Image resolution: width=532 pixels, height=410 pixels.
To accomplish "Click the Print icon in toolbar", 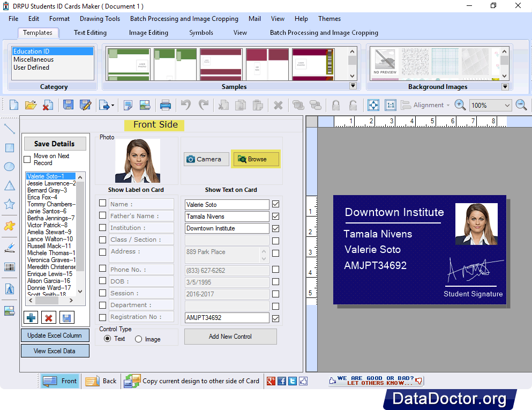I will [x=165, y=105].
